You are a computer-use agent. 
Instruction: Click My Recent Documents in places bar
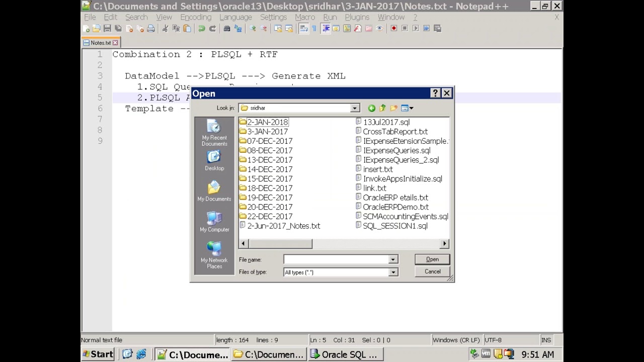pos(214,133)
